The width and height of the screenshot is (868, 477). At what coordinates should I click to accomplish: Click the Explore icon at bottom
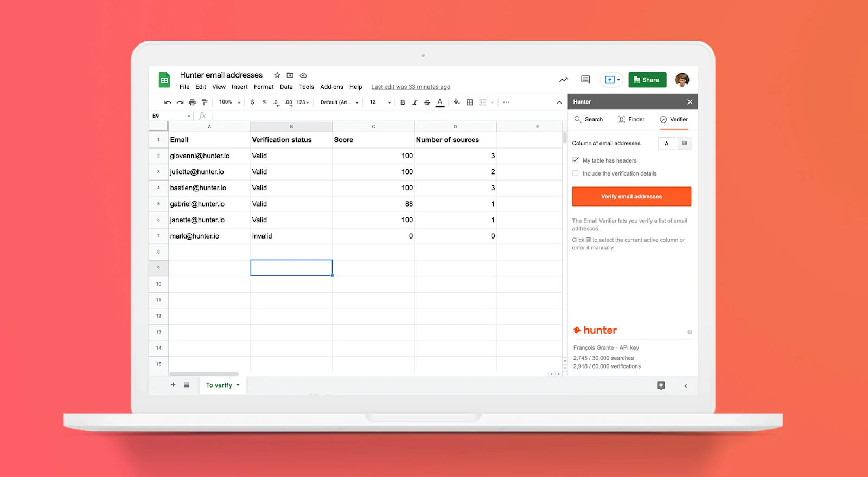661,385
